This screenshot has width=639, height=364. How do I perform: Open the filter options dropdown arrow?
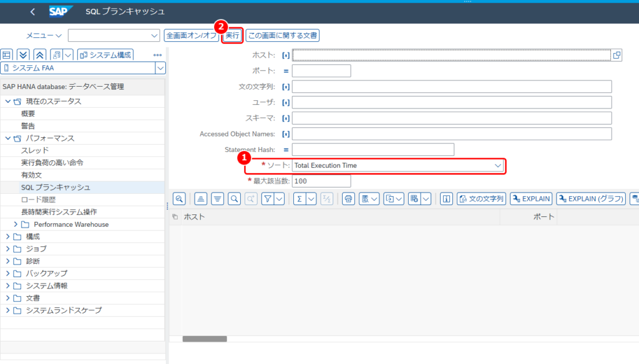[x=279, y=199]
